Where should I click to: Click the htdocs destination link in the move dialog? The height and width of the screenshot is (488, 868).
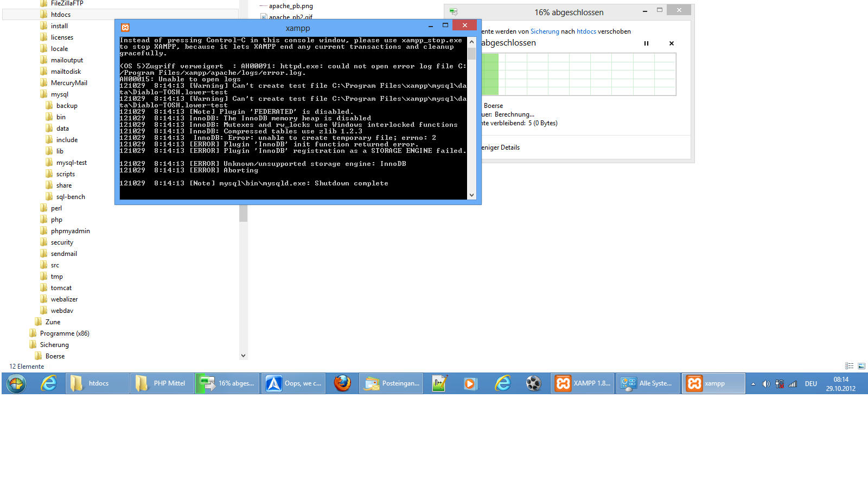(x=586, y=31)
